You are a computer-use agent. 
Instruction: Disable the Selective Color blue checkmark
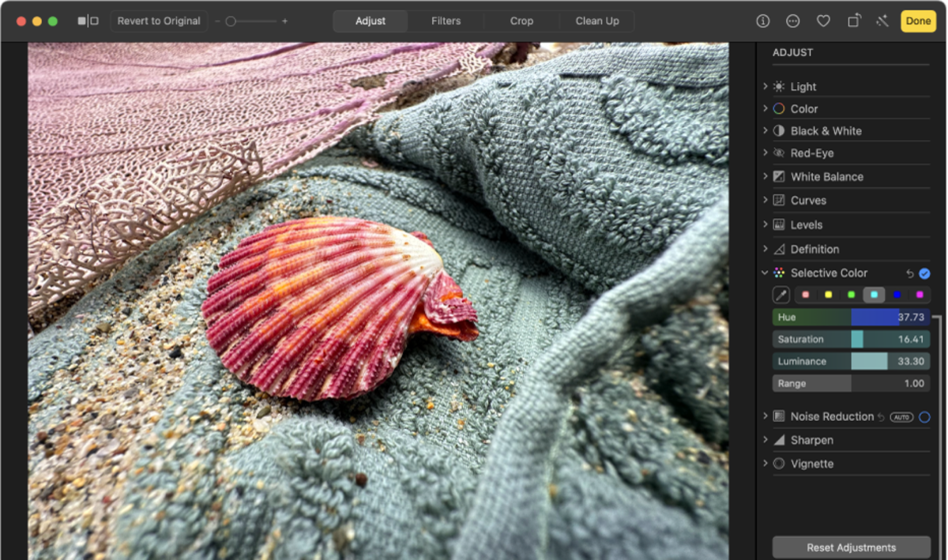point(924,273)
